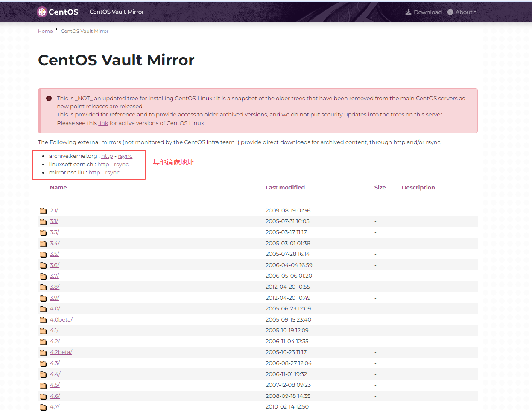Sort listing by Description column
The height and width of the screenshot is (412, 532).
point(418,187)
